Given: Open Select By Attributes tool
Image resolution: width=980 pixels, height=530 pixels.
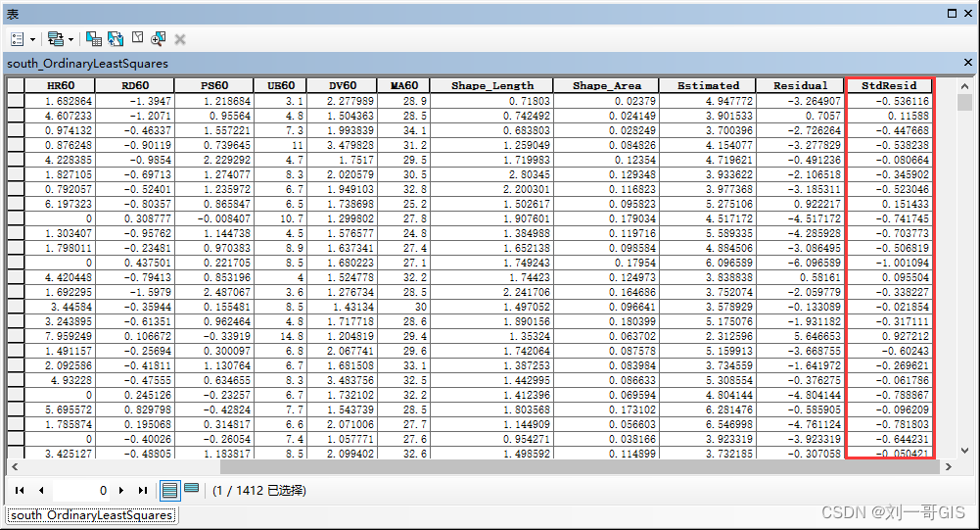Looking at the screenshot, I should (94, 39).
